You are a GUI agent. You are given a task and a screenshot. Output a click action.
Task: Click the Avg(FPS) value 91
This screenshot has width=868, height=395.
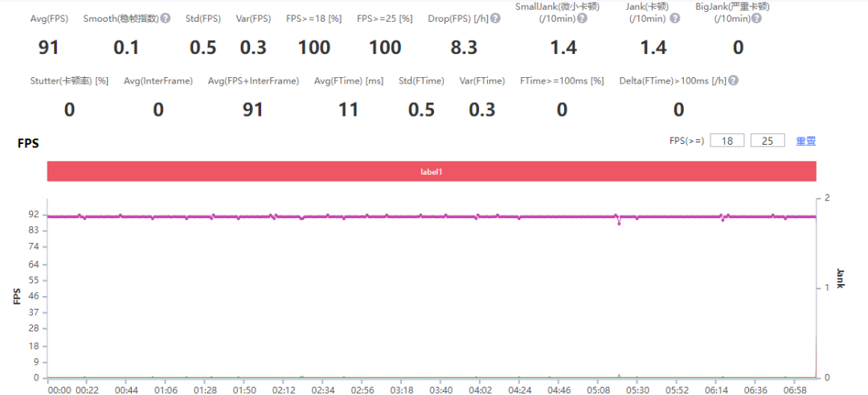point(49,48)
